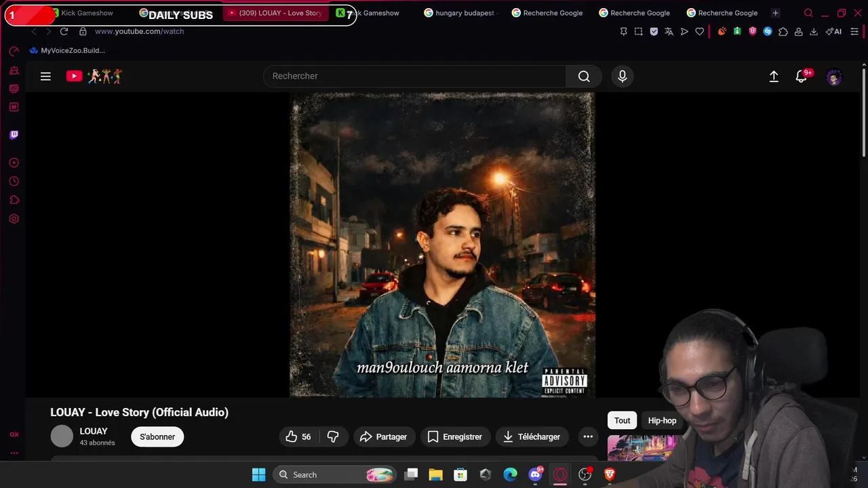Open the page translate icon
Viewport: 868px width, 488px height.
click(x=669, y=31)
